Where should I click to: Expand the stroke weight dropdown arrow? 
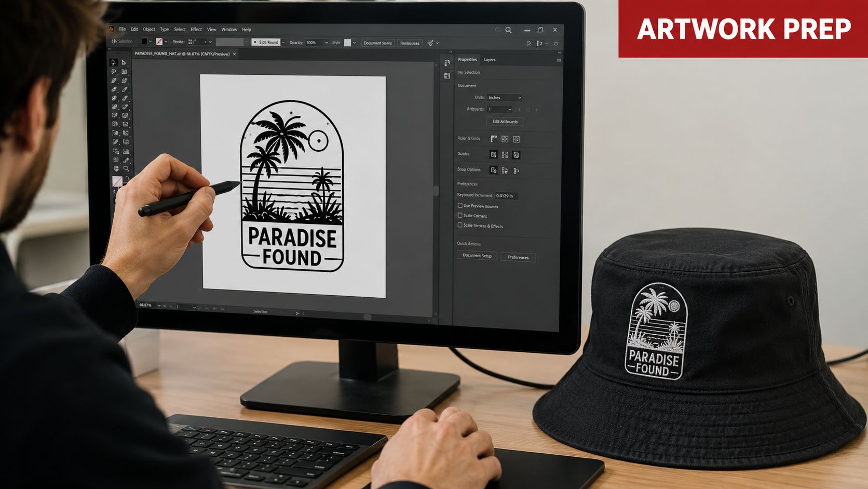click(210, 42)
